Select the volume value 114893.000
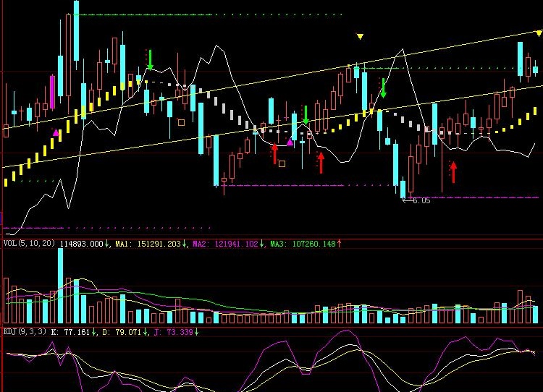The height and width of the screenshot is (392, 543). (x=82, y=244)
